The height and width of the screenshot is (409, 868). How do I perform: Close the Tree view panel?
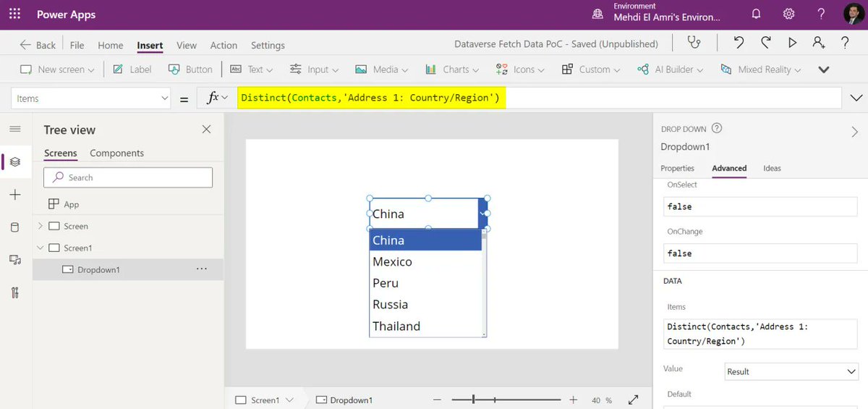[x=206, y=129]
